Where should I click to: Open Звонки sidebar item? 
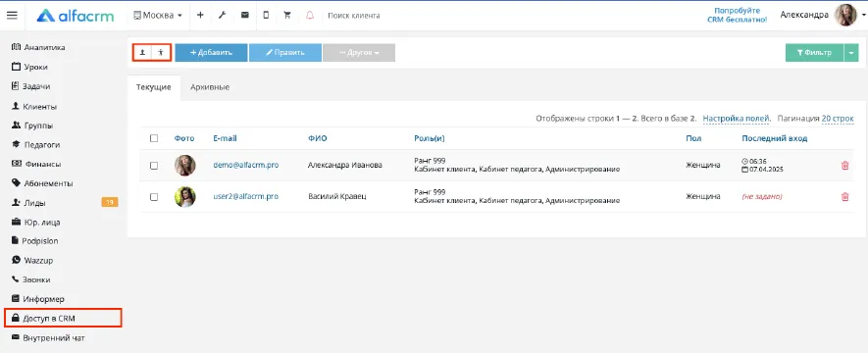(x=30, y=280)
